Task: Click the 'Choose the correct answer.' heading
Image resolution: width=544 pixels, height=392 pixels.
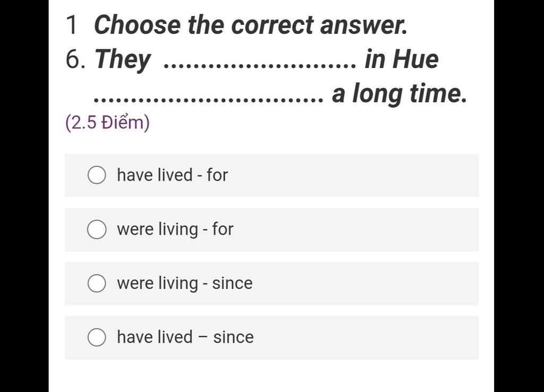Action: [251, 24]
